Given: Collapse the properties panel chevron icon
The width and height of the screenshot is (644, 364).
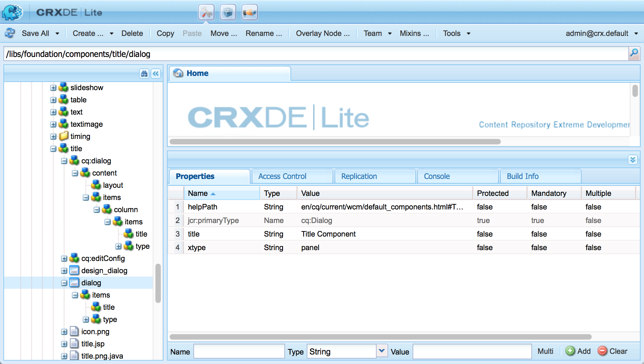Looking at the screenshot, I should (633, 160).
